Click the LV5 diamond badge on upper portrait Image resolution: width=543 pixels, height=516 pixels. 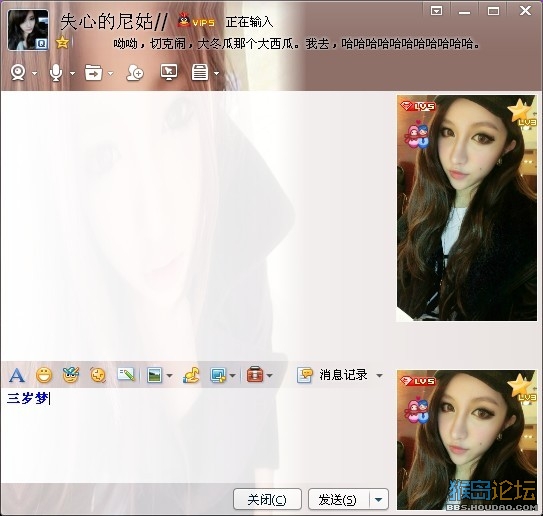pos(418,106)
